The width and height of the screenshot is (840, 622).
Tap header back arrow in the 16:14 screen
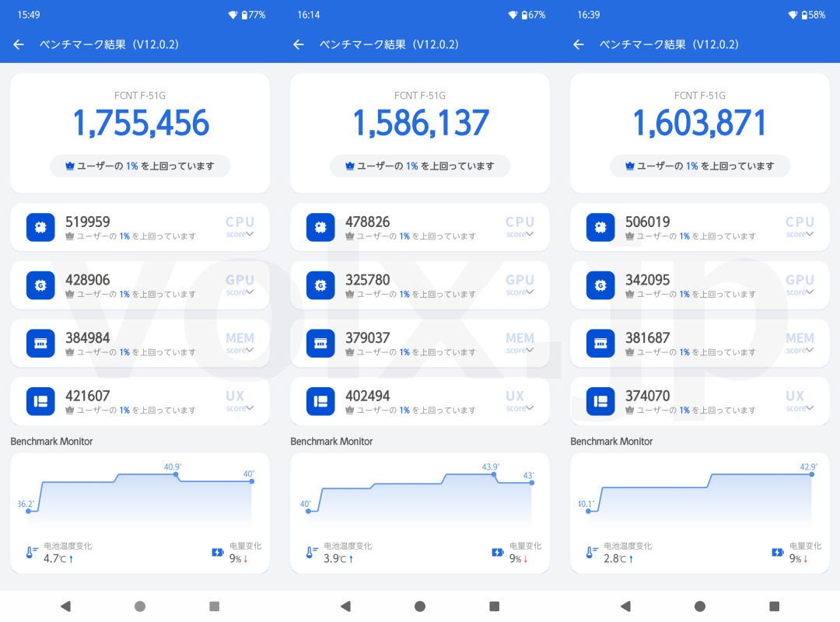[x=299, y=44]
